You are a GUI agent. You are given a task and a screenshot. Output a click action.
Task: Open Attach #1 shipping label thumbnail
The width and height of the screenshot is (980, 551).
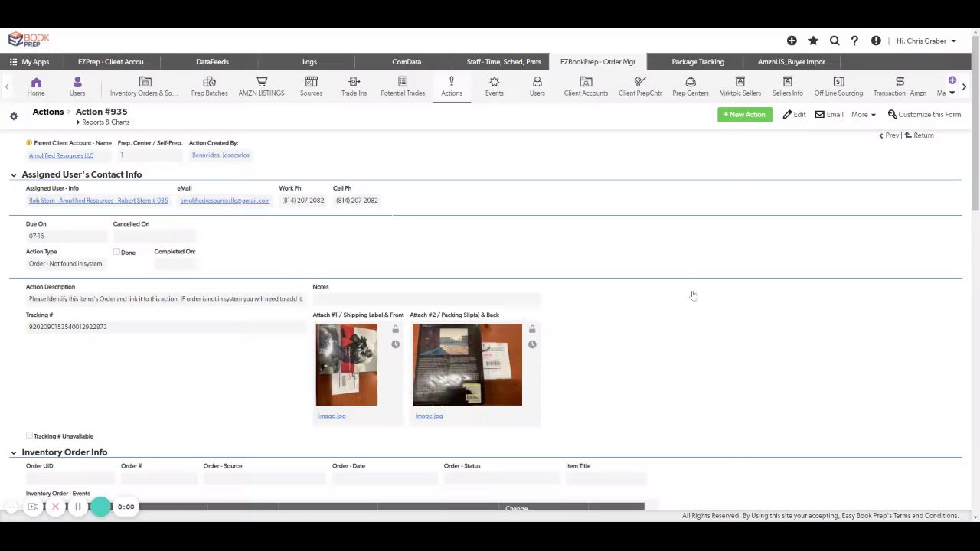coord(346,364)
